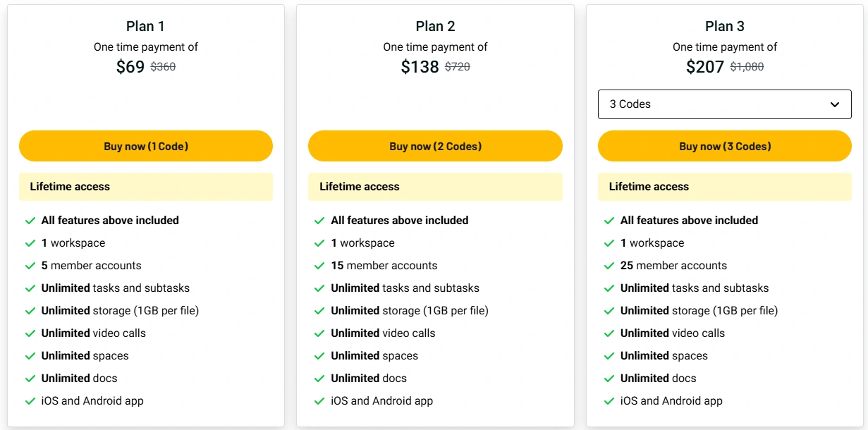
Task: Click the 'Buy now (3 Codes)' button
Action: click(x=725, y=146)
